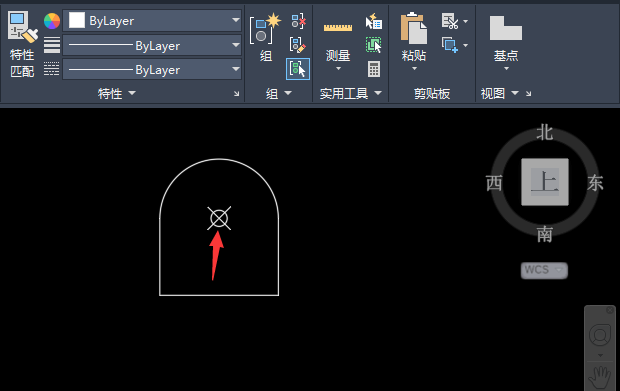Expand the 实用工具 panel title

pyautogui.click(x=351, y=94)
